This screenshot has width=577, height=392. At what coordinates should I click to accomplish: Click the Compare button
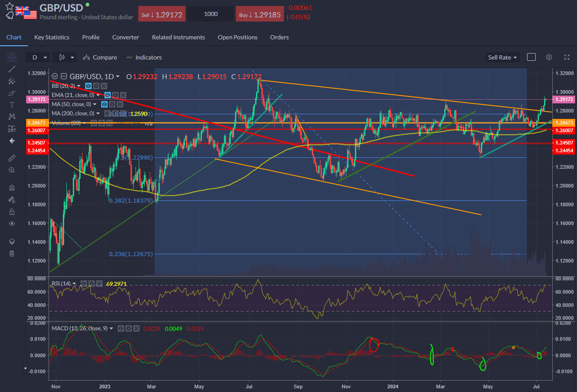100,57
